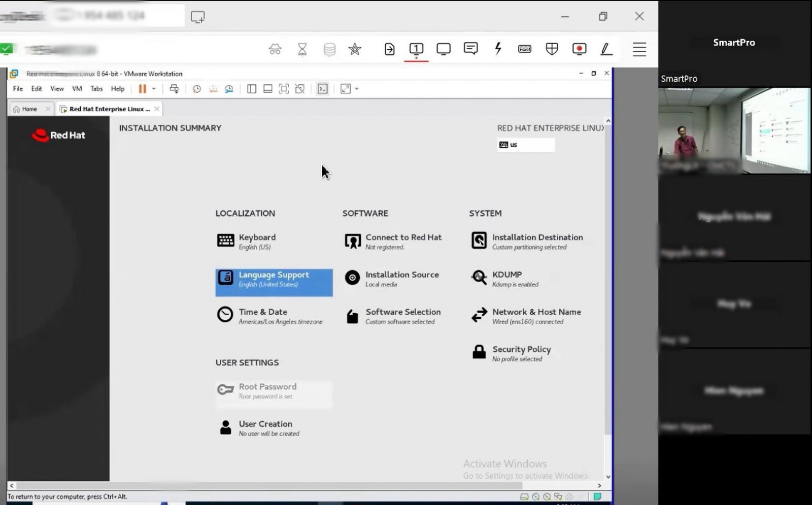Send Ctrl+Alt+Del to virtual machine
This screenshot has height=505, width=812.
(x=174, y=89)
